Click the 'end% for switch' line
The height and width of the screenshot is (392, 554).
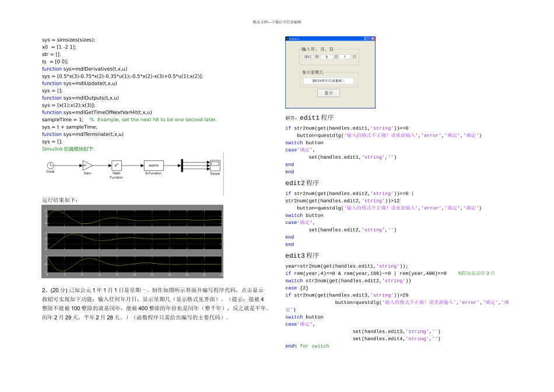click(x=307, y=346)
